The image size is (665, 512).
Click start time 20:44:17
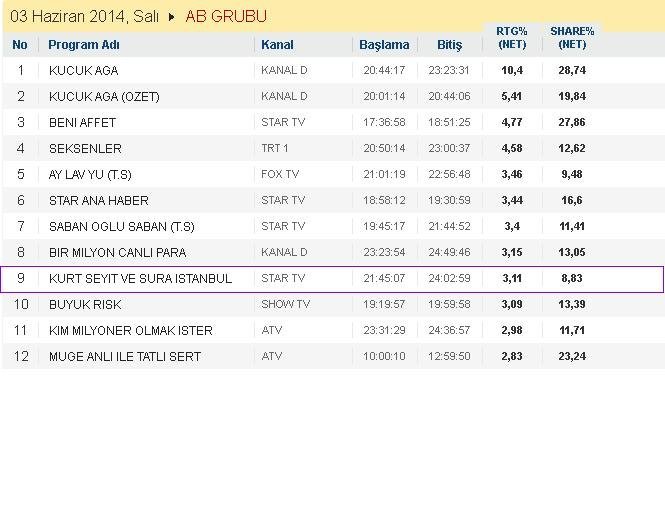[x=384, y=70]
